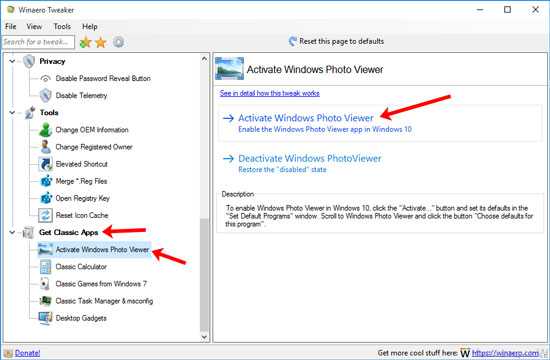Select Change OEM Information tree item
550x360 pixels.
(92, 130)
